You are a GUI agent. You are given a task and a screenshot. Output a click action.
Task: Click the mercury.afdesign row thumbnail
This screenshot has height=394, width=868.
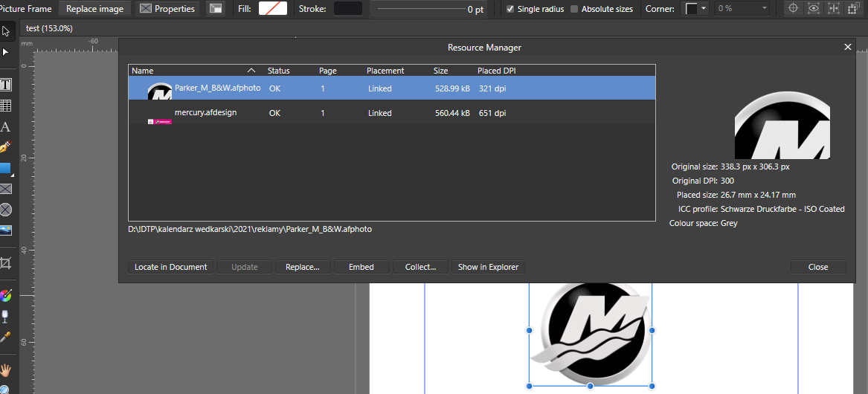click(x=159, y=121)
